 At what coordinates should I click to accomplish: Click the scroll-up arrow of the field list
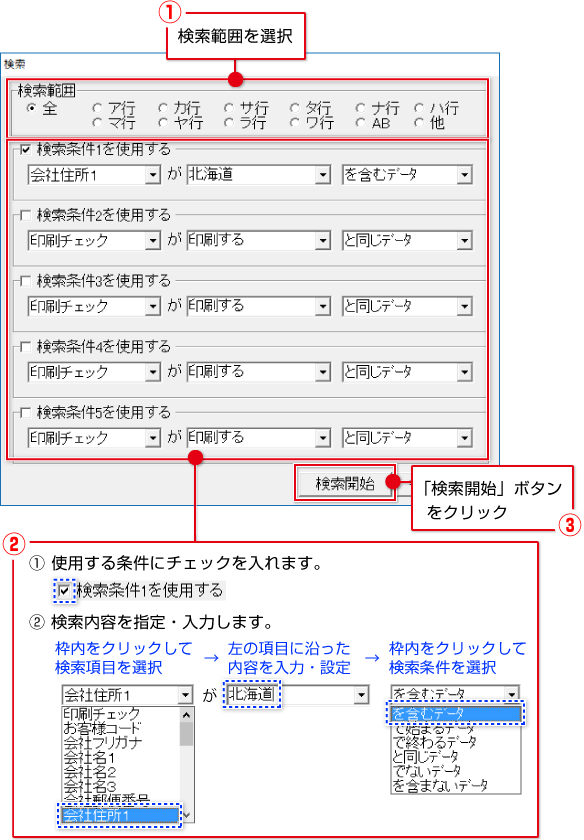coord(186,715)
